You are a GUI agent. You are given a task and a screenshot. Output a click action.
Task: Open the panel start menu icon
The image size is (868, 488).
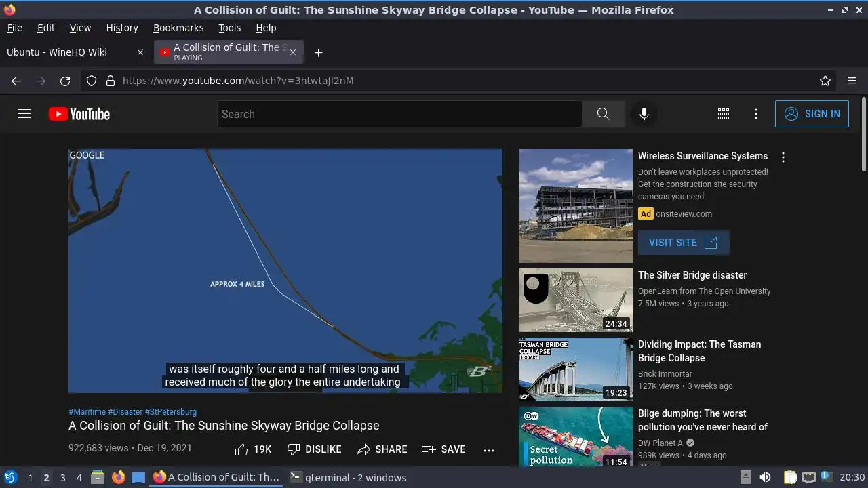(x=10, y=477)
